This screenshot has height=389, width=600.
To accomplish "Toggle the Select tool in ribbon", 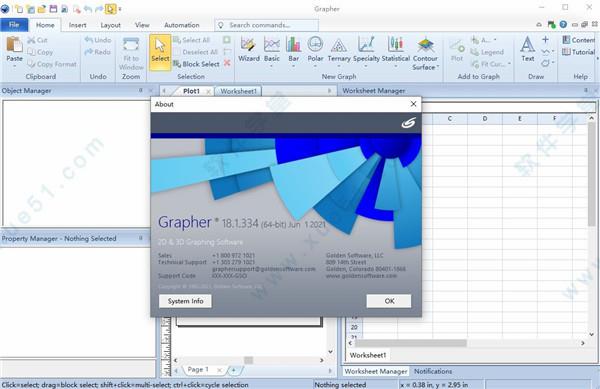I will coord(160,53).
